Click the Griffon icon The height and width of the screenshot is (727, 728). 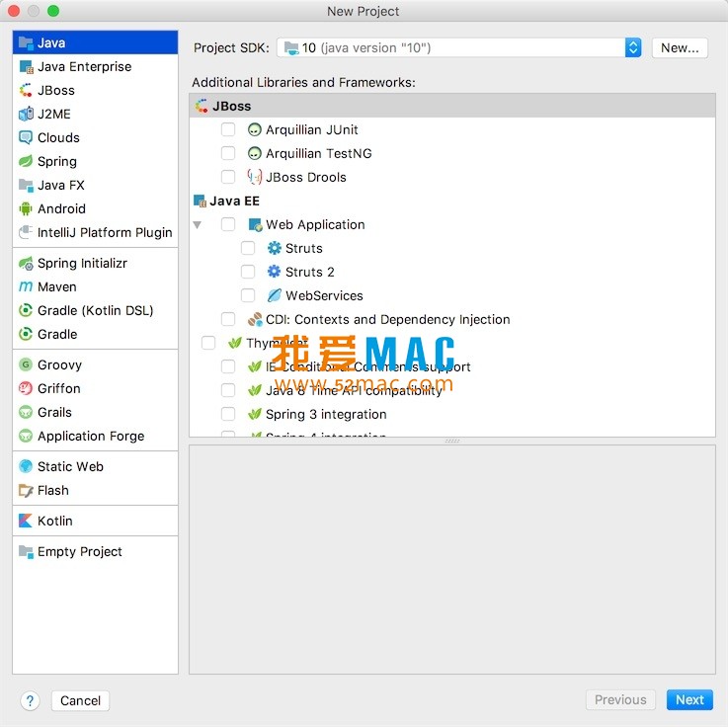click(x=26, y=388)
